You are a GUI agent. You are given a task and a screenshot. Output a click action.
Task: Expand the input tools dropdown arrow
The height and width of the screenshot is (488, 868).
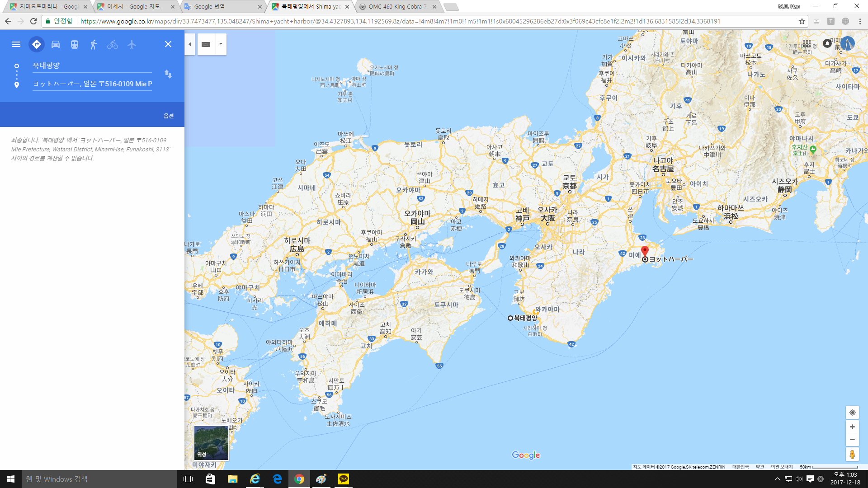[x=221, y=44]
